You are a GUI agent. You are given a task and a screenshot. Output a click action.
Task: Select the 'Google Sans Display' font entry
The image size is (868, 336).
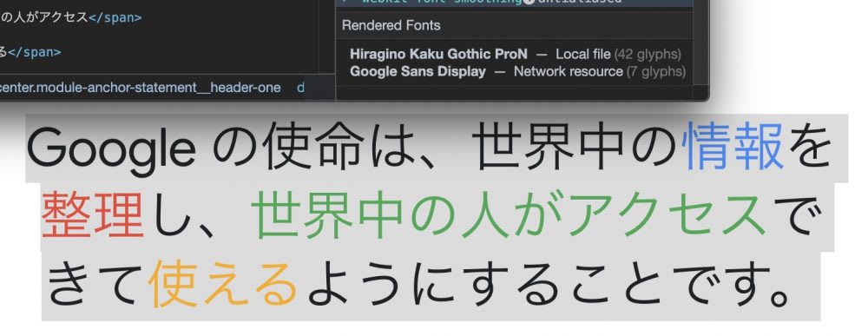[x=418, y=71]
